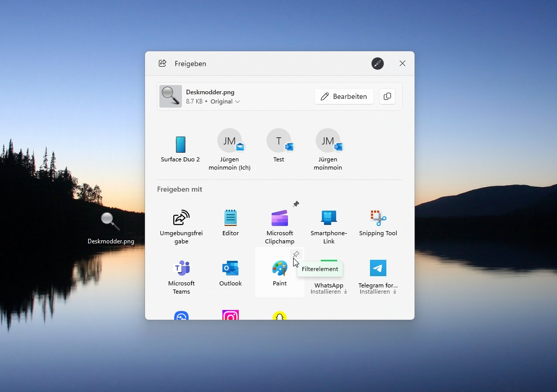557x392 pixels.
Task: Close the Freigeben dialog
Action: (x=402, y=64)
